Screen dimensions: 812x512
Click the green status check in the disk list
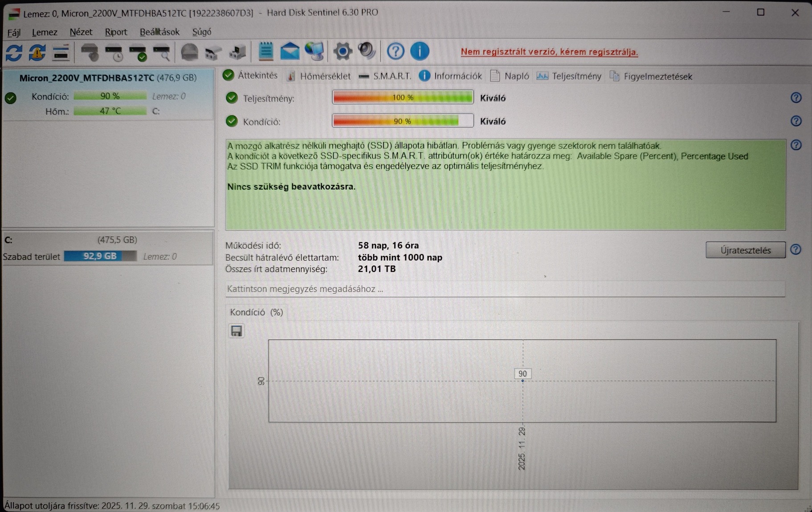pos(11,98)
